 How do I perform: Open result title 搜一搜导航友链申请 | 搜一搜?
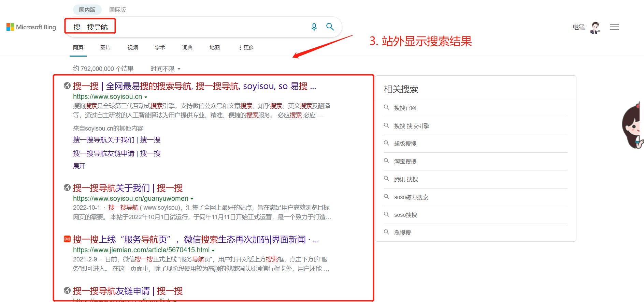pos(128,291)
